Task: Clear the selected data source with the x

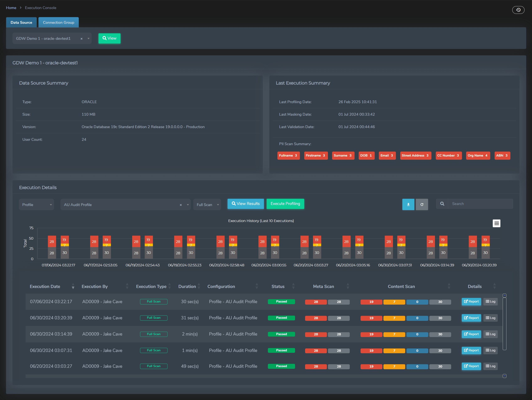Action: tap(81, 38)
